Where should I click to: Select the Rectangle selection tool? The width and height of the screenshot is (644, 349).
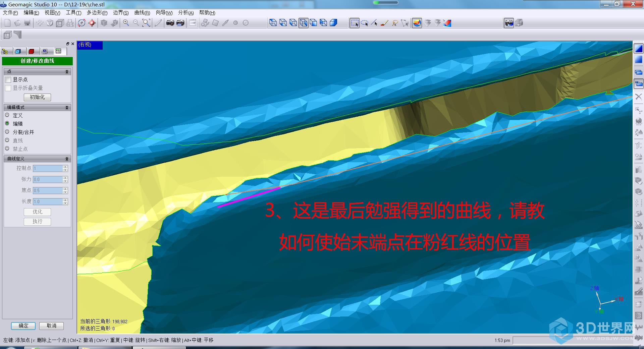coord(355,23)
